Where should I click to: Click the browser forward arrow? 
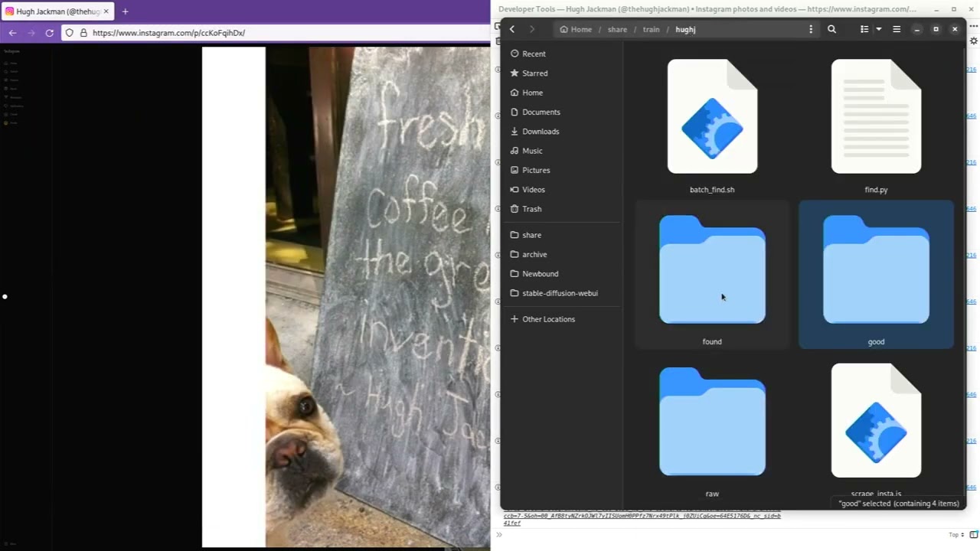(x=31, y=33)
